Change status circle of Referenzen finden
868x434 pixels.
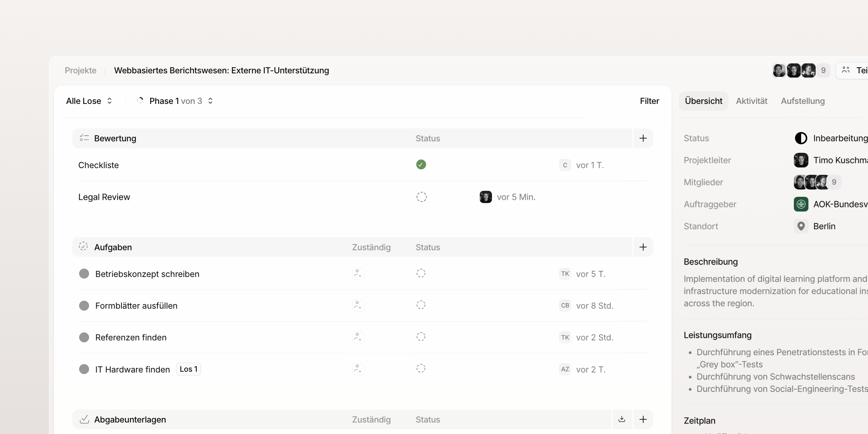coord(421,337)
